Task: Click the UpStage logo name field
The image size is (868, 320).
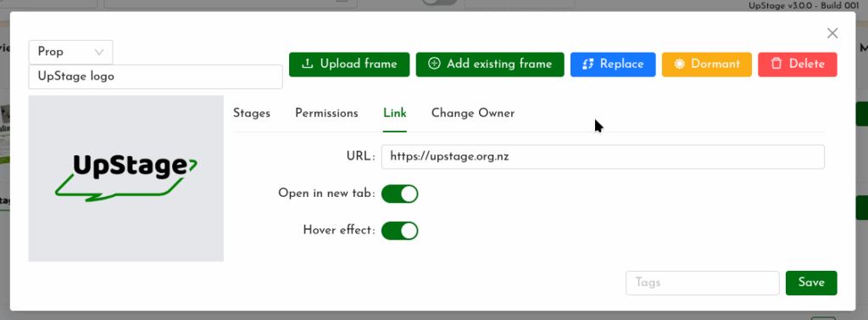Action: 156,76
